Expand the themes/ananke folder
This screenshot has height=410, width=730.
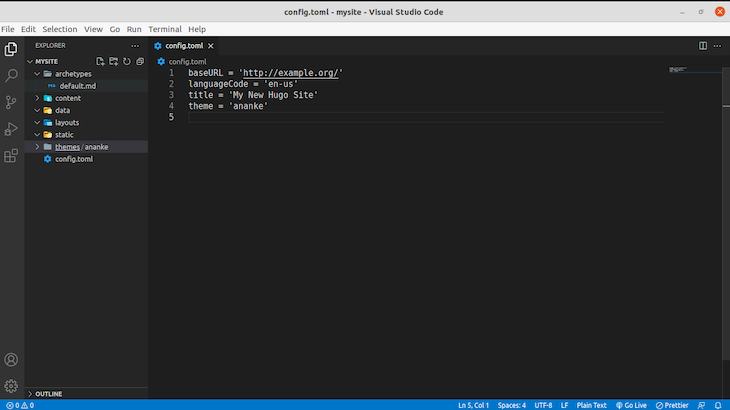click(x=37, y=147)
